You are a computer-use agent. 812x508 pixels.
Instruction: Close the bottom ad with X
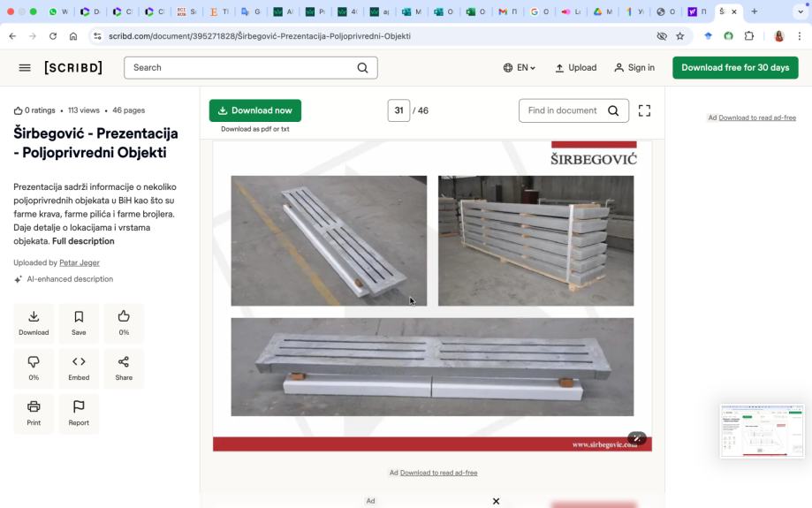(x=496, y=501)
